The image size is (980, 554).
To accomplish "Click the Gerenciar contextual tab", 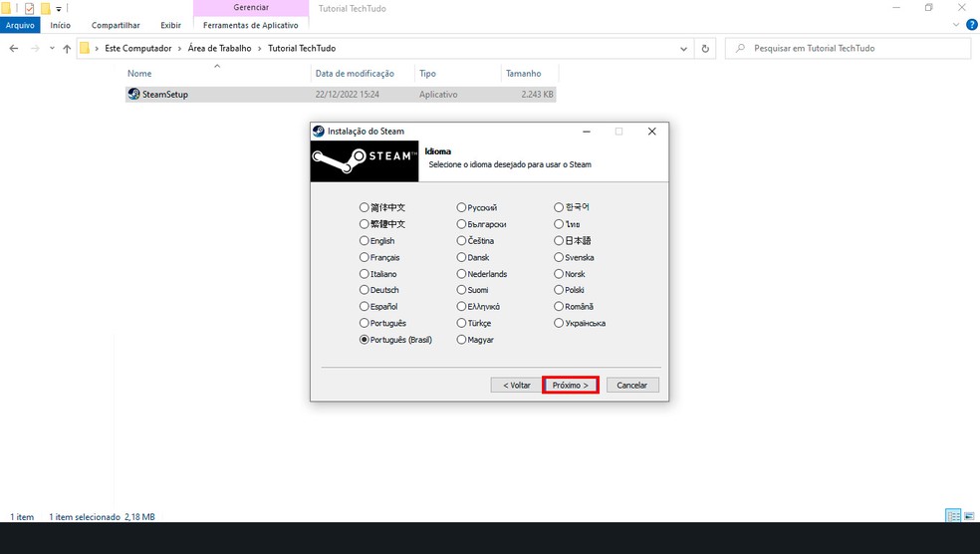I will (x=251, y=8).
